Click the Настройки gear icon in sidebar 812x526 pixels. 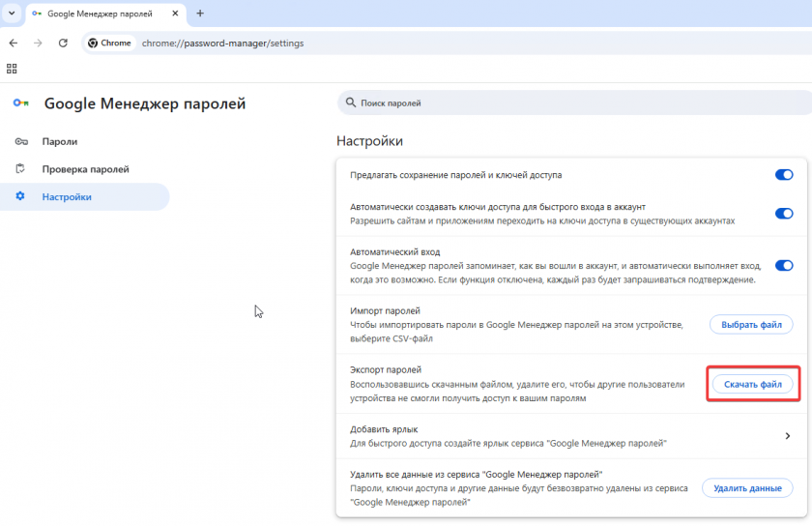click(x=21, y=197)
